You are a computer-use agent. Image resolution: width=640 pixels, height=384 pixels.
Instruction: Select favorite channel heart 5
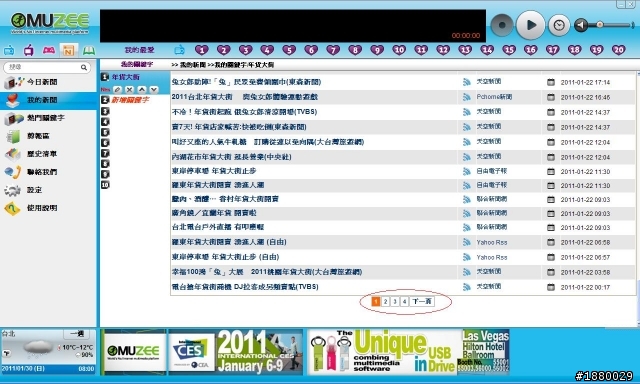289,50
